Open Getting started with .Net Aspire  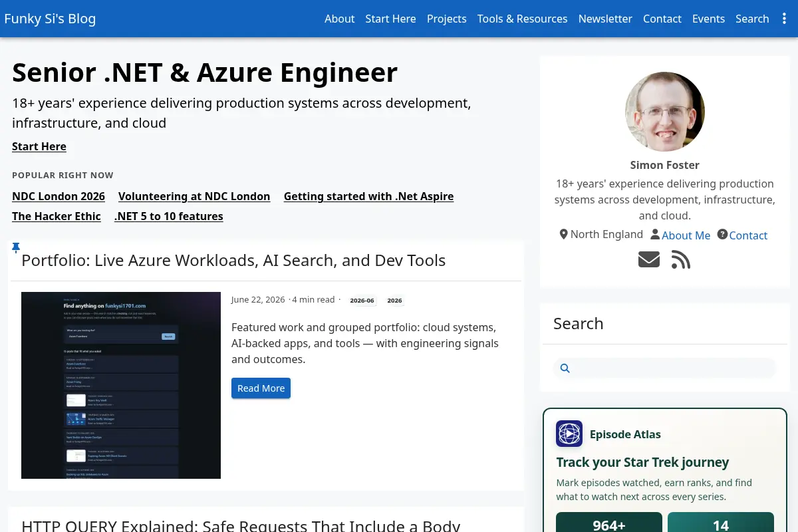point(368,196)
